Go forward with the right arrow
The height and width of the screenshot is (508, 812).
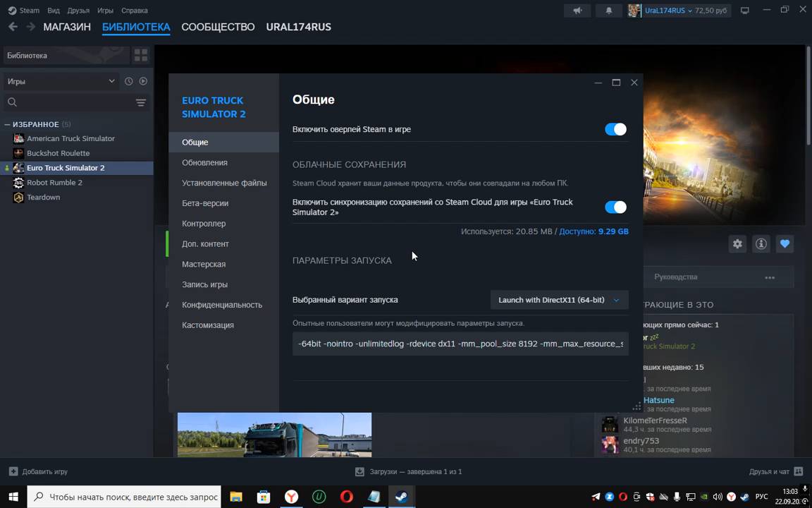tap(30, 26)
